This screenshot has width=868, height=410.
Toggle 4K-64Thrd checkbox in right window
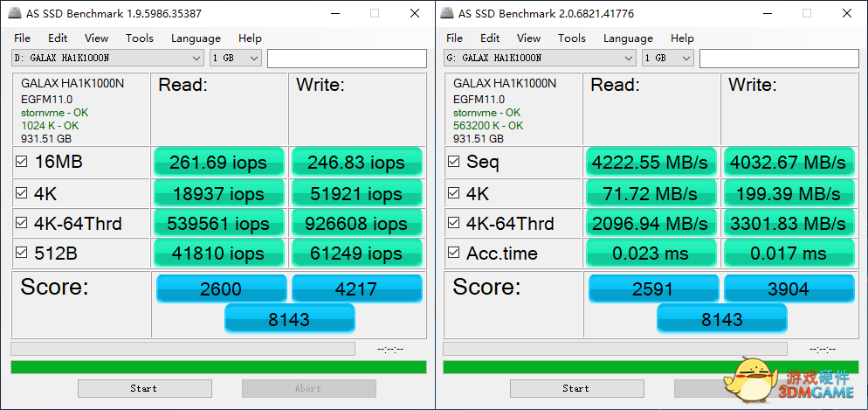pos(454,223)
